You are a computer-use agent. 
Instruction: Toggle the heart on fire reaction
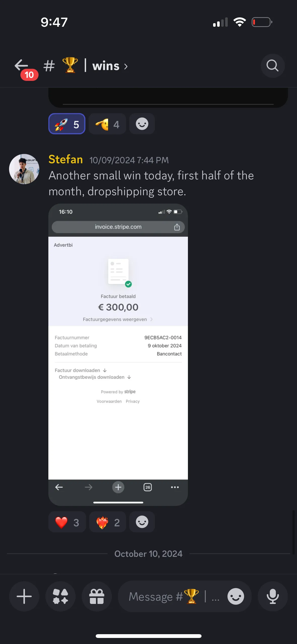[x=108, y=522]
